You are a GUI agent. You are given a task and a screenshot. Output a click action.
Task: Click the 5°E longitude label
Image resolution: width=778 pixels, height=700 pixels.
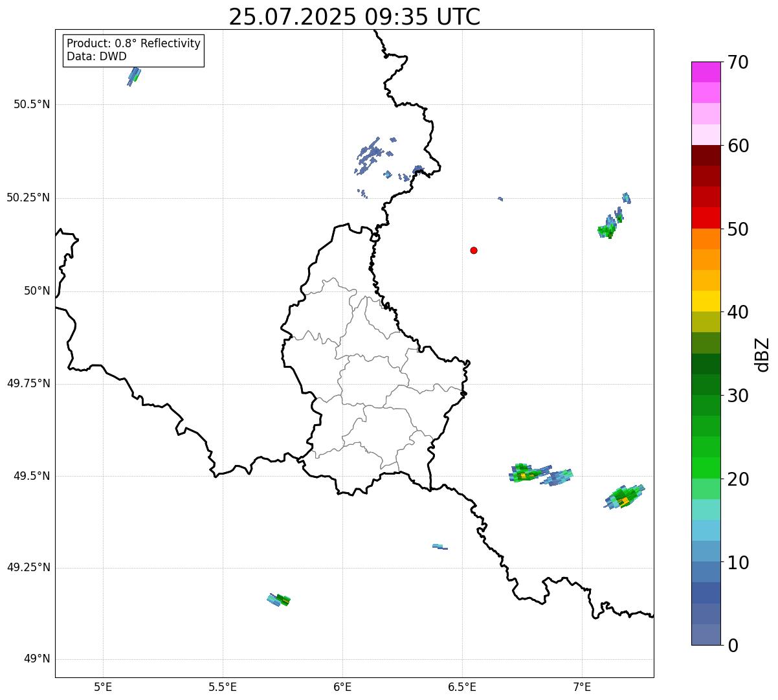point(103,686)
